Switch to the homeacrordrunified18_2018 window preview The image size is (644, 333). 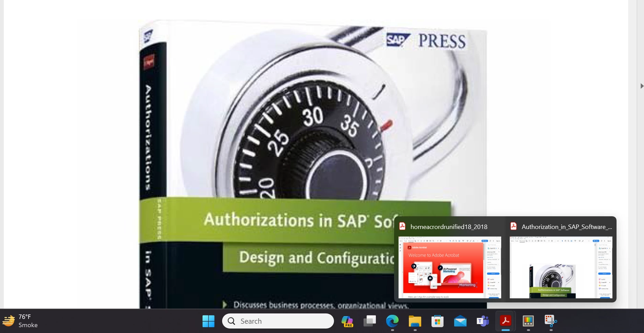450,267
